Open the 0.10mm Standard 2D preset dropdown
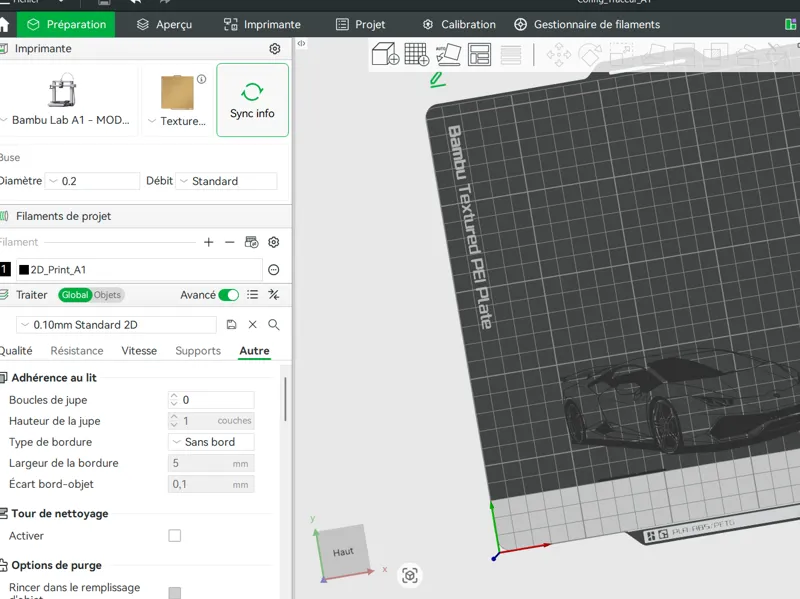This screenshot has height=599, width=800. [x=116, y=325]
